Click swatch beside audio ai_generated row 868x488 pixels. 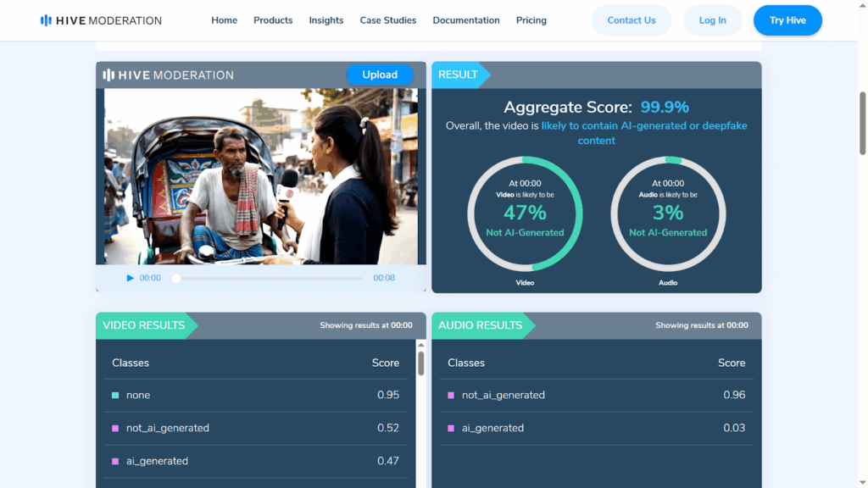451,428
